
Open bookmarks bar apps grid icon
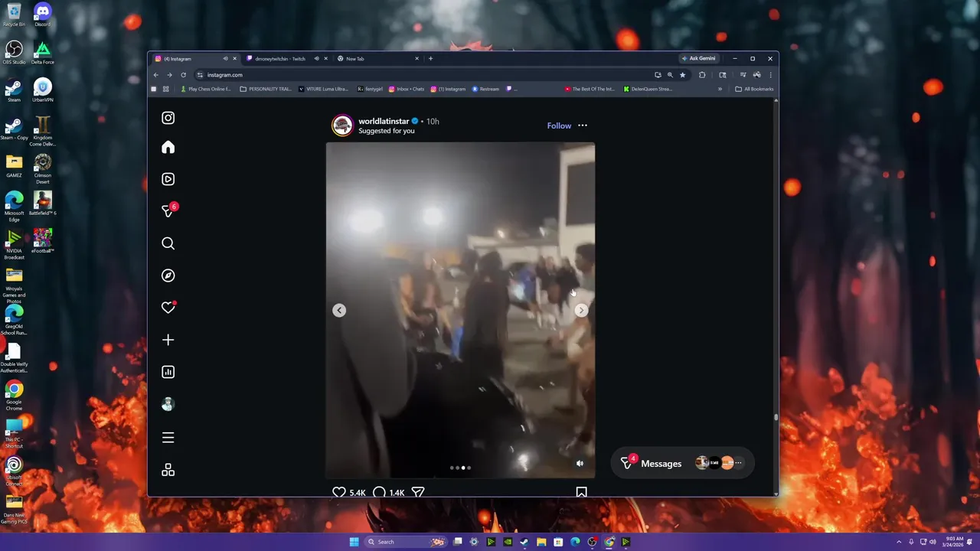[165, 89]
